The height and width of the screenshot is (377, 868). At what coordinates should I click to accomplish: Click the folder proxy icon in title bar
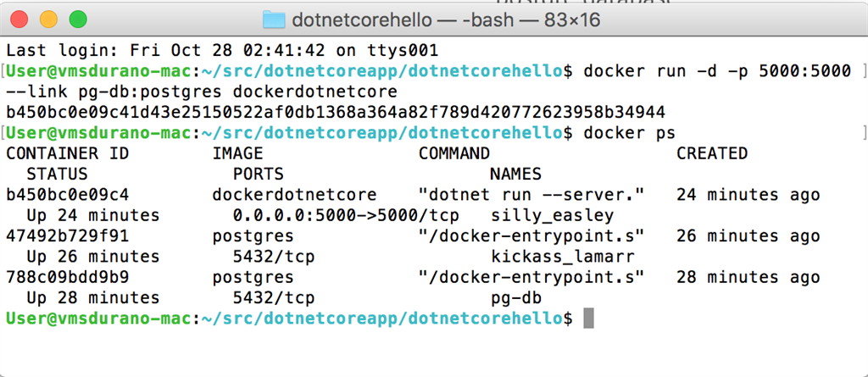click(x=274, y=19)
